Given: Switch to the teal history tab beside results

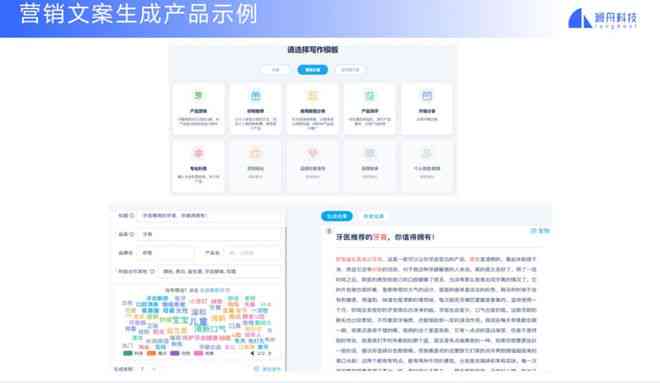Looking at the screenshot, I should 373,216.
